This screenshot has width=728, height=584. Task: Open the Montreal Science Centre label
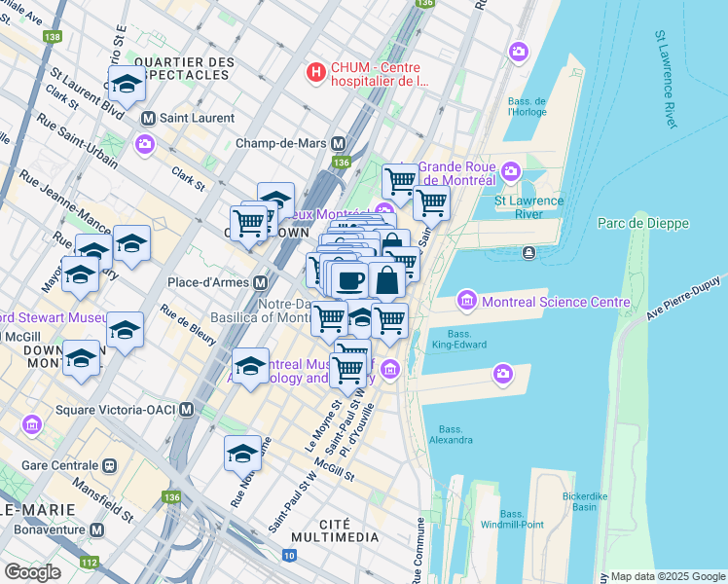[556, 302]
